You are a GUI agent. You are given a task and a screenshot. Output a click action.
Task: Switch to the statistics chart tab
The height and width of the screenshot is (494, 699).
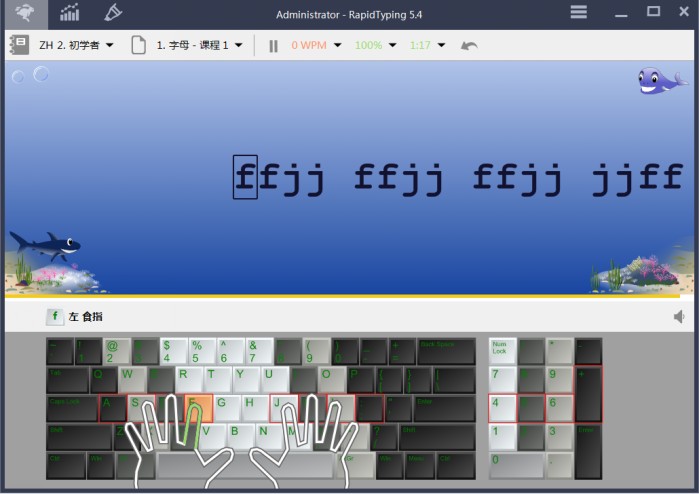(69, 13)
